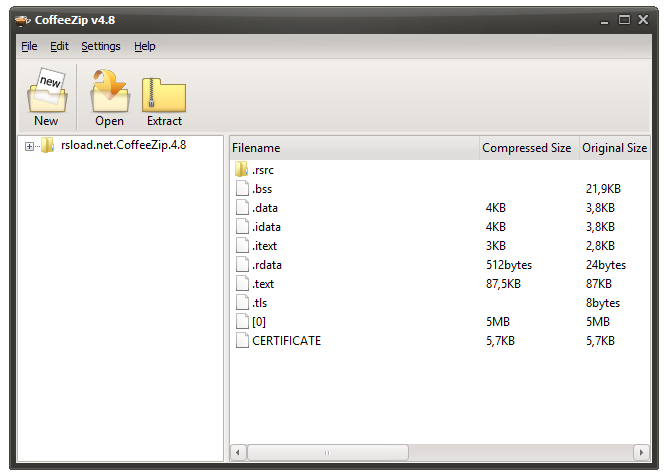Expand the rsload.net.CoffeeZip.4.8 tree node
This screenshot has height=475, width=668.
pyautogui.click(x=29, y=147)
